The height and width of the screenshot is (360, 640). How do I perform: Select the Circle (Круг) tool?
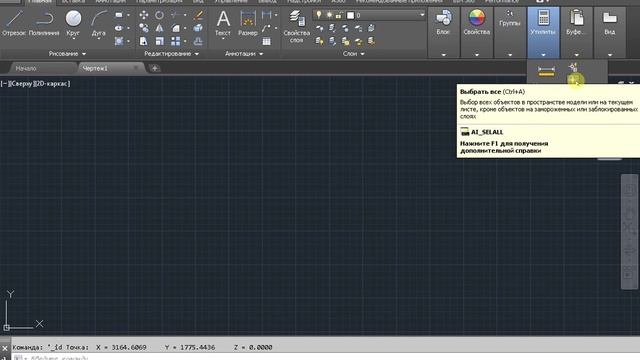[x=73, y=23]
